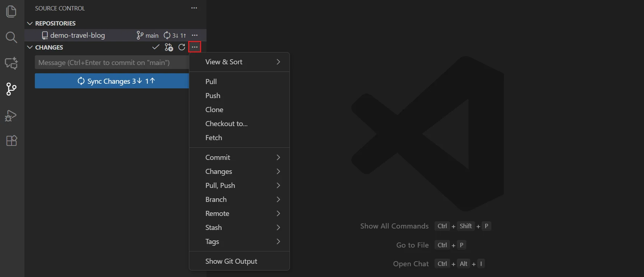Choose Pull from the menu
The width and height of the screenshot is (644, 277).
[x=239, y=82]
